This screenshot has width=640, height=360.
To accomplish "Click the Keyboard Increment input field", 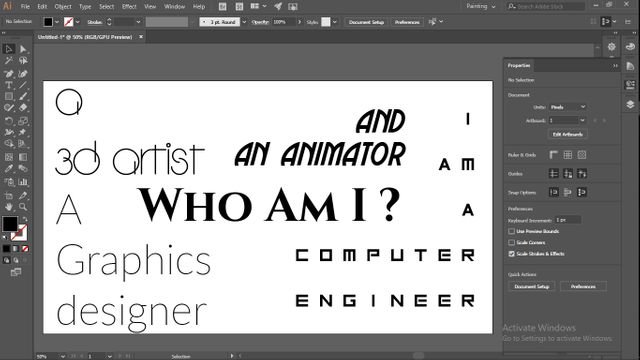I will click(568, 220).
